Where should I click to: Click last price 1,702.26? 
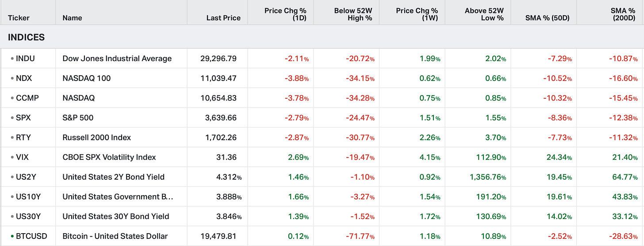(x=221, y=138)
